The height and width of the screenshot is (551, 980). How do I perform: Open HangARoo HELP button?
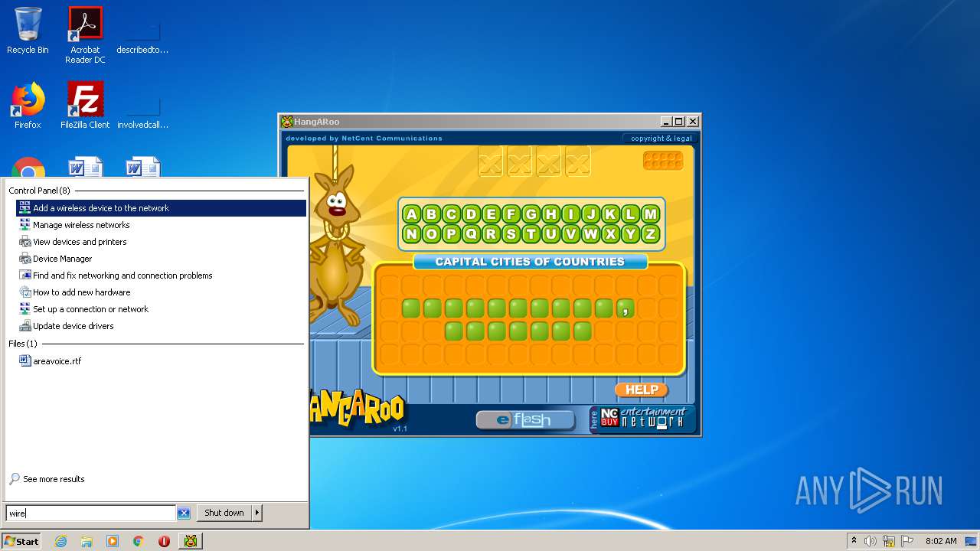point(642,390)
